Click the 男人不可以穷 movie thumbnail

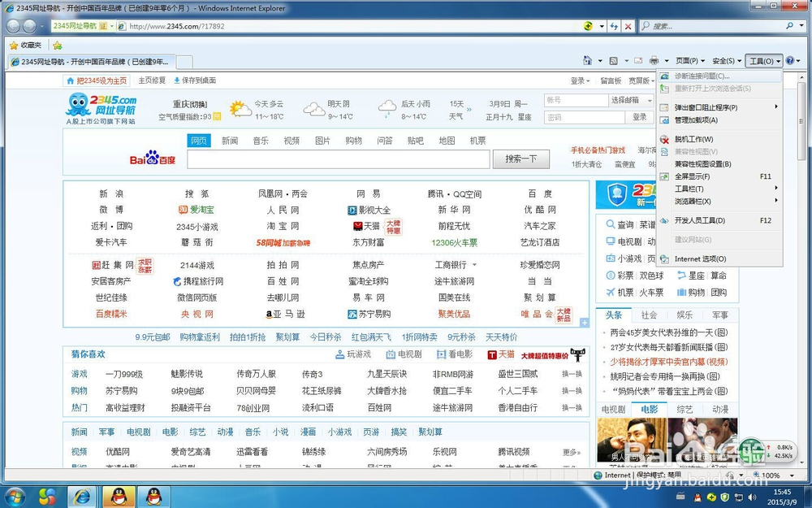631,440
